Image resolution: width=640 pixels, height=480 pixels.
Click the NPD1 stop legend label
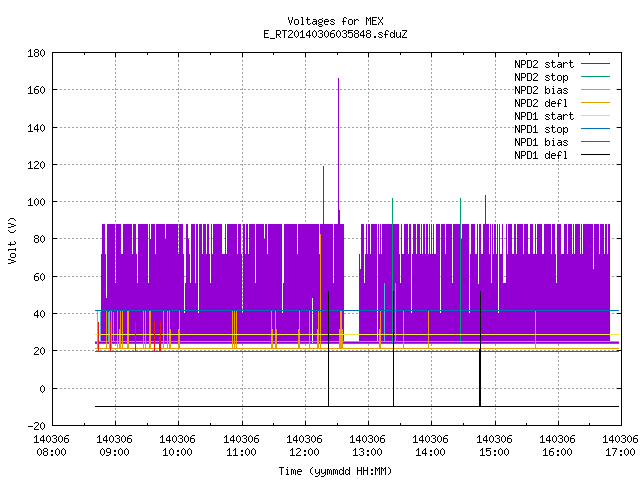tap(541, 129)
